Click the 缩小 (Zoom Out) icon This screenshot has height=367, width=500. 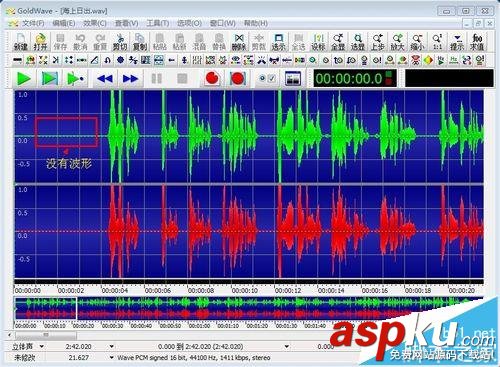[x=417, y=42]
